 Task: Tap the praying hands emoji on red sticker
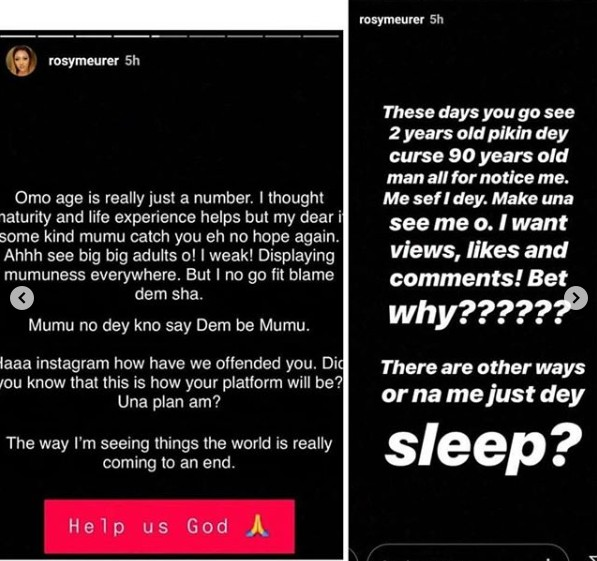(257, 526)
